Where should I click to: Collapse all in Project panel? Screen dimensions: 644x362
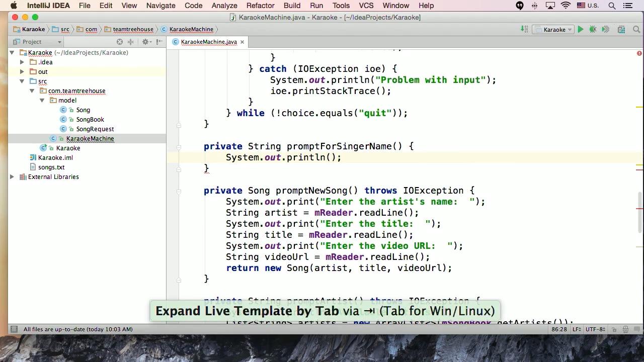(x=131, y=42)
